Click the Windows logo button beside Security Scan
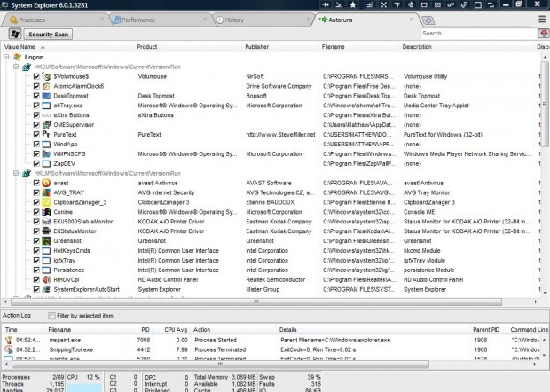The height and width of the screenshot is (392, 550). pyautogui.click(x=15, y=34)
